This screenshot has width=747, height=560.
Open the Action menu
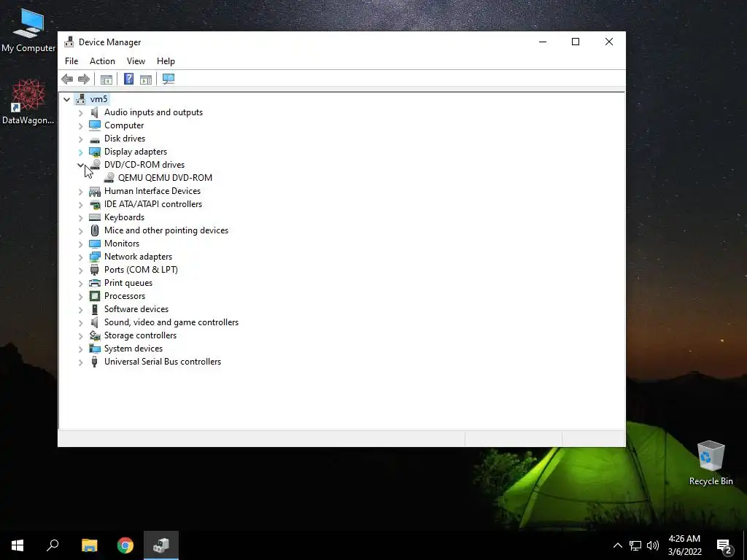pos(102,61)
